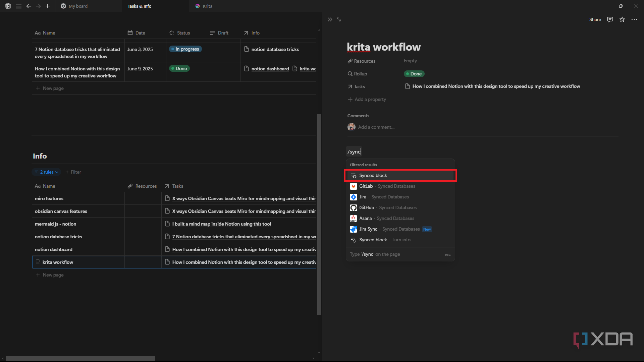
Task: Favorite the page with star icon
Action: click(x=622, y=19)
